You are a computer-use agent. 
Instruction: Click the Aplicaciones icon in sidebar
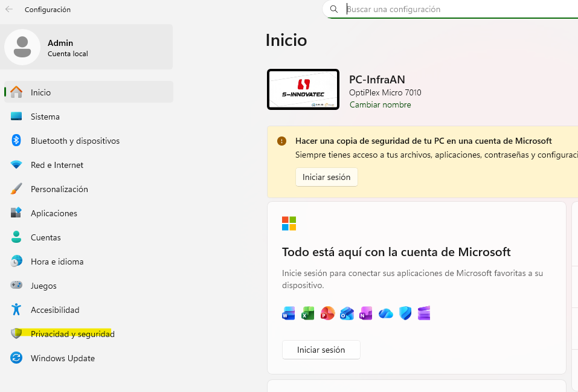click(x=16, y=213)
